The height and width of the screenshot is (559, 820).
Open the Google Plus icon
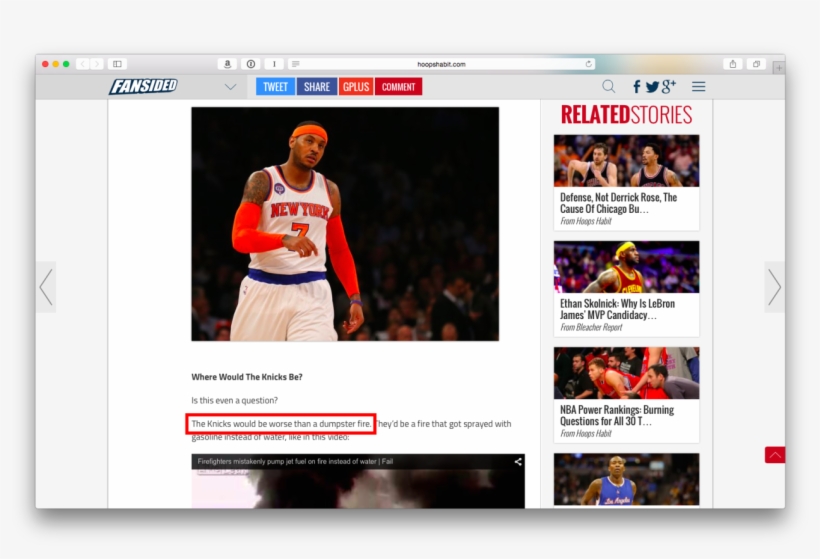click(x=669, y=86)
